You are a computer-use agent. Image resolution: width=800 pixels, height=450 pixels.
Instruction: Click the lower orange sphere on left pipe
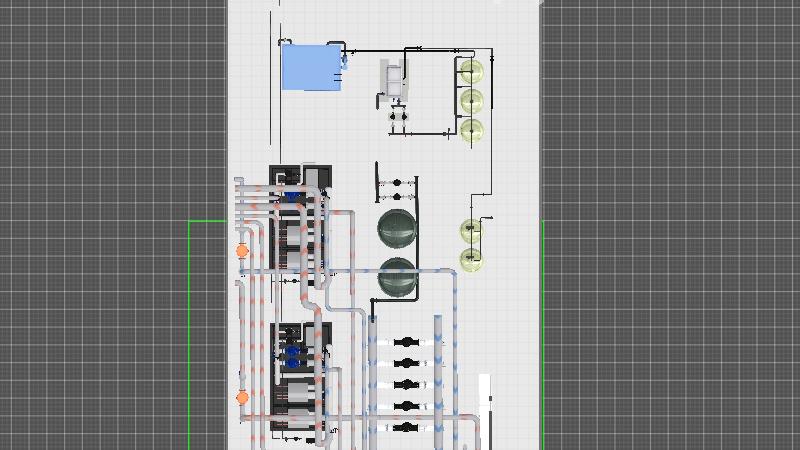point(242,398)
